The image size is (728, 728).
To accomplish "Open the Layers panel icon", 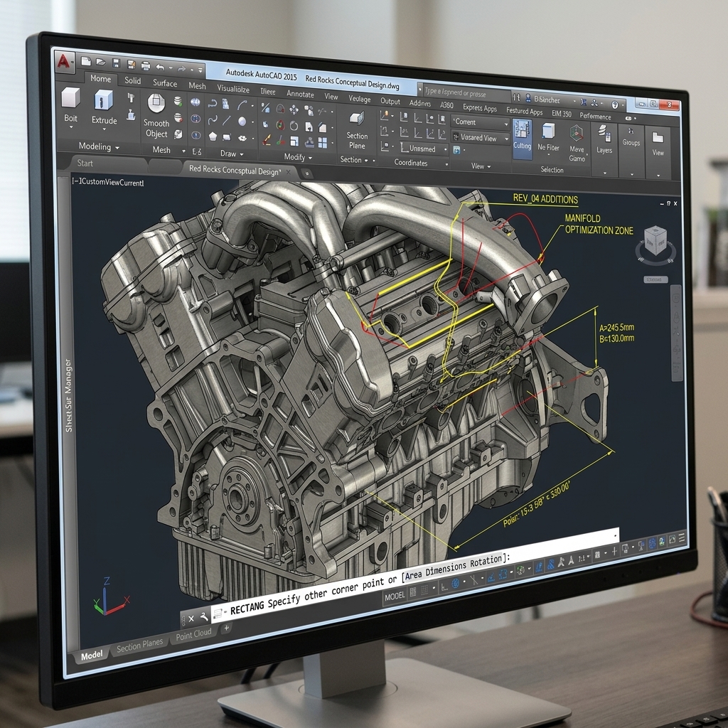I will [x=604, y=139].
